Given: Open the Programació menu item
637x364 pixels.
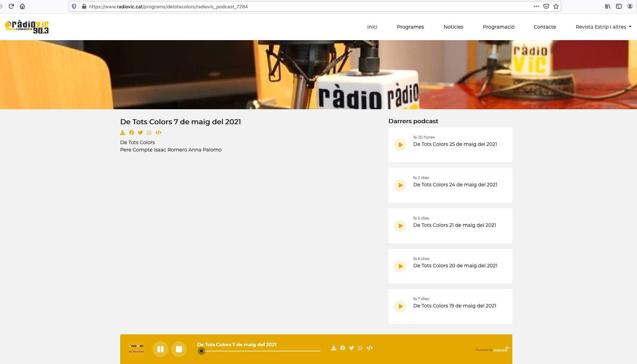Looking at the screenshot, I should 499,27.
